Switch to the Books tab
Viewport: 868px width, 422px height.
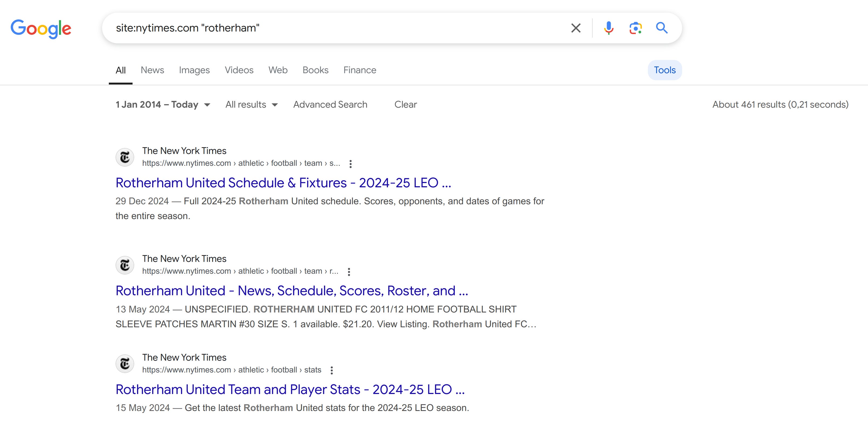tap(315, 70)
